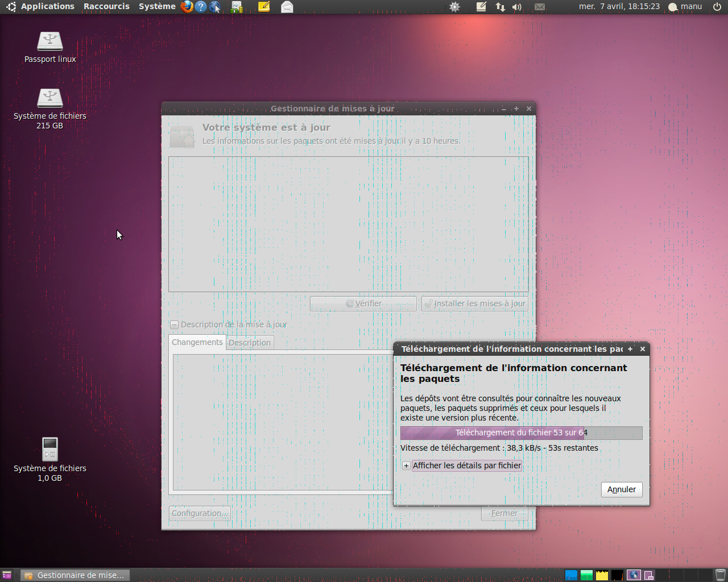Viewport: 728px width, 582px height.
Task: Click the Passport linux drive icon
Action: pyautogui.click(x=50, y=42)
